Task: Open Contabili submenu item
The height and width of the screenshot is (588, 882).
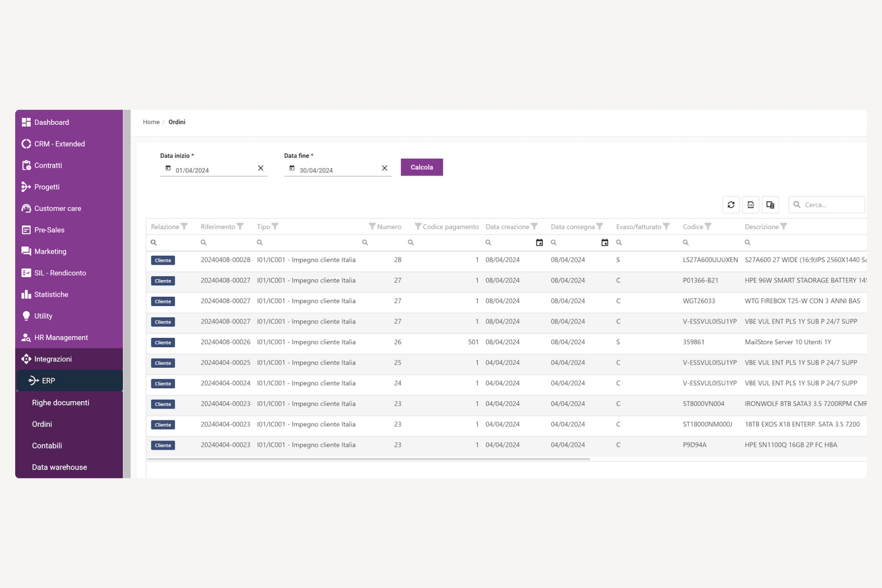Action: tap(69, 446)
